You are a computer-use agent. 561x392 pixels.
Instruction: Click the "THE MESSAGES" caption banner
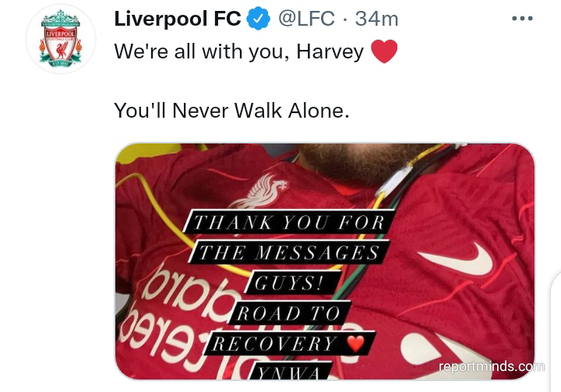tap(289, 253)
